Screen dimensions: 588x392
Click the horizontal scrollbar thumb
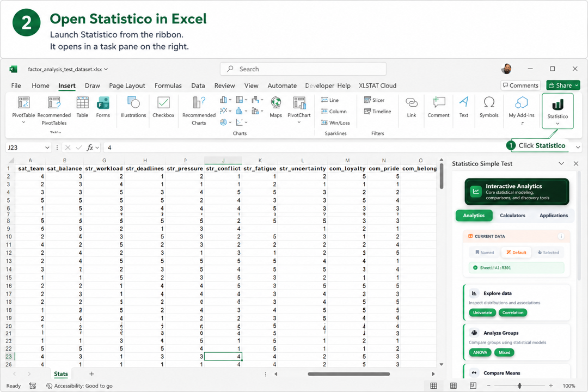coord(349,374)
